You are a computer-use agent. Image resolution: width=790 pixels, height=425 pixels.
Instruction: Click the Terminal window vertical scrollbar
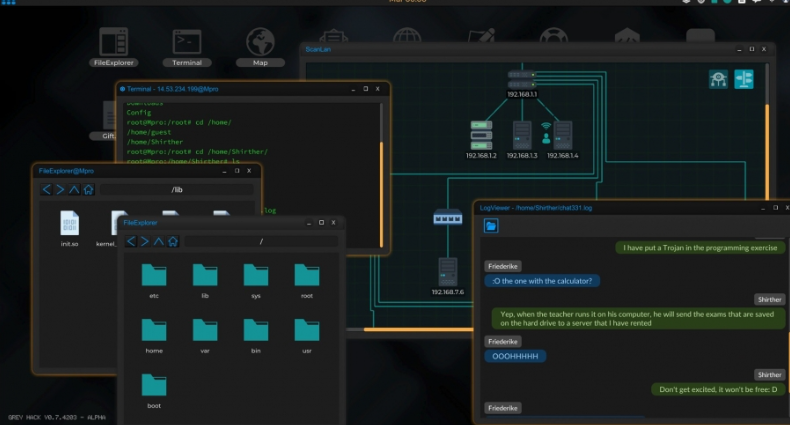[381, 194]
